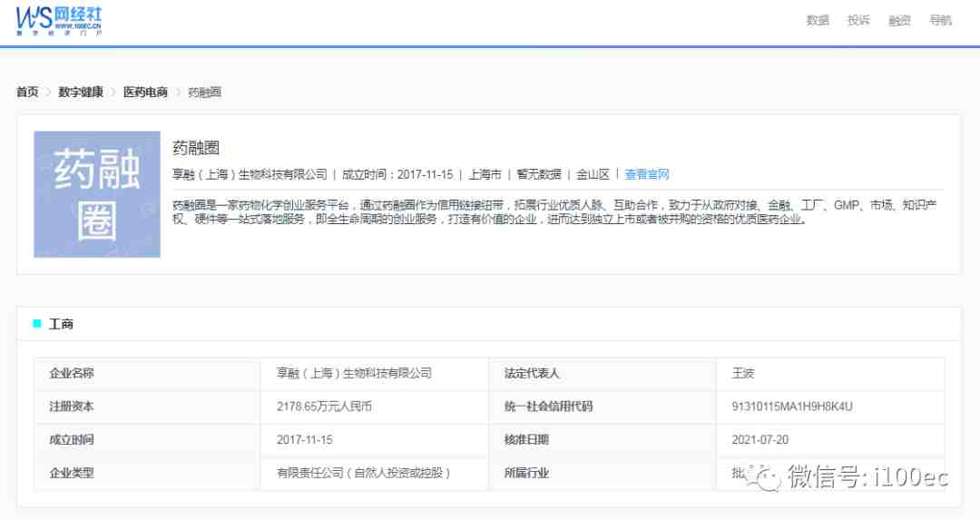Viewport: 980px width, 520px height.
Task: Click the 注册资本 table label
Action: [x=72, y=407]
